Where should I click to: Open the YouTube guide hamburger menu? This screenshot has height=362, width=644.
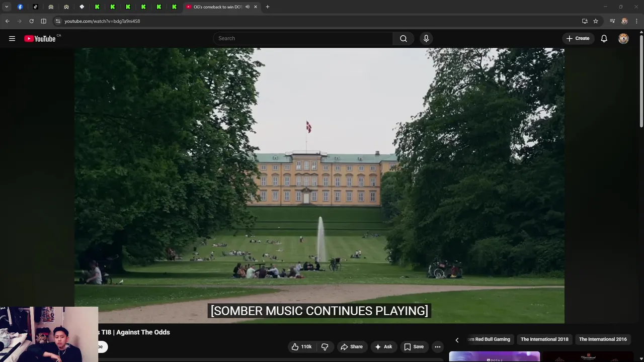(12, 39)
